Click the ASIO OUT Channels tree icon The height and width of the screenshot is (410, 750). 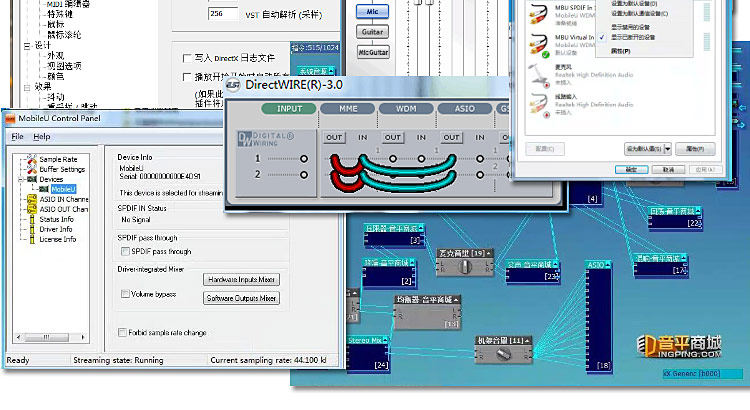(x=32, y=209)
